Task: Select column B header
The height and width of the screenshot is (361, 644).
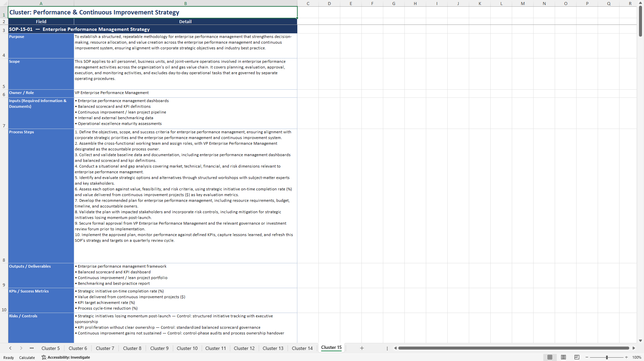Action: click(x=186, y=3)
